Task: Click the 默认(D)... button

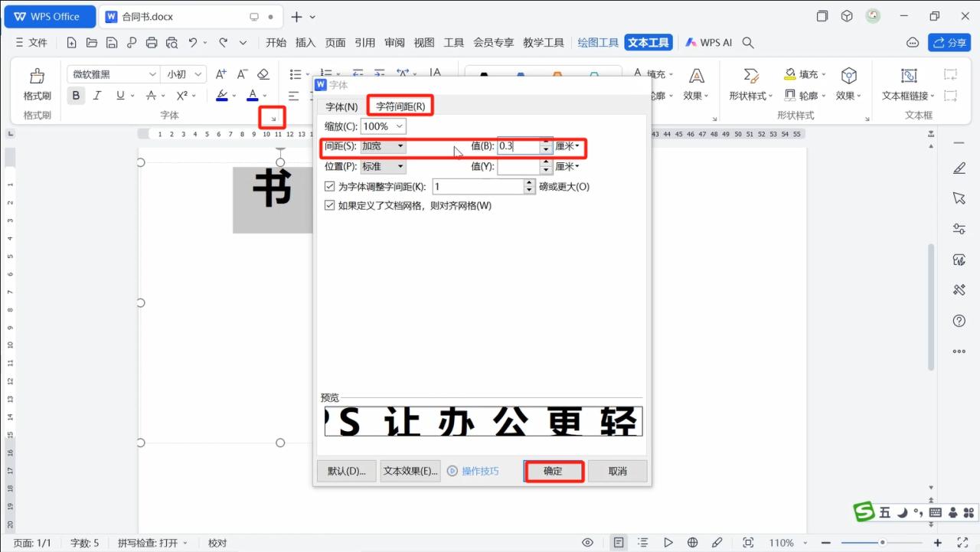Action: [x=347, y=471]
